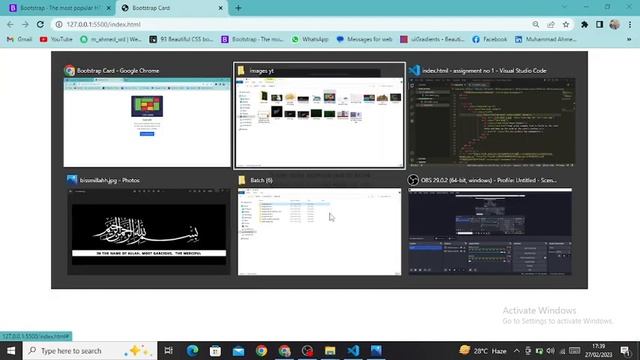The height and width of the screenshot is (360, 640).
Task: Open the Muhammad Ahme... bookmark
Action: (546, 39)
